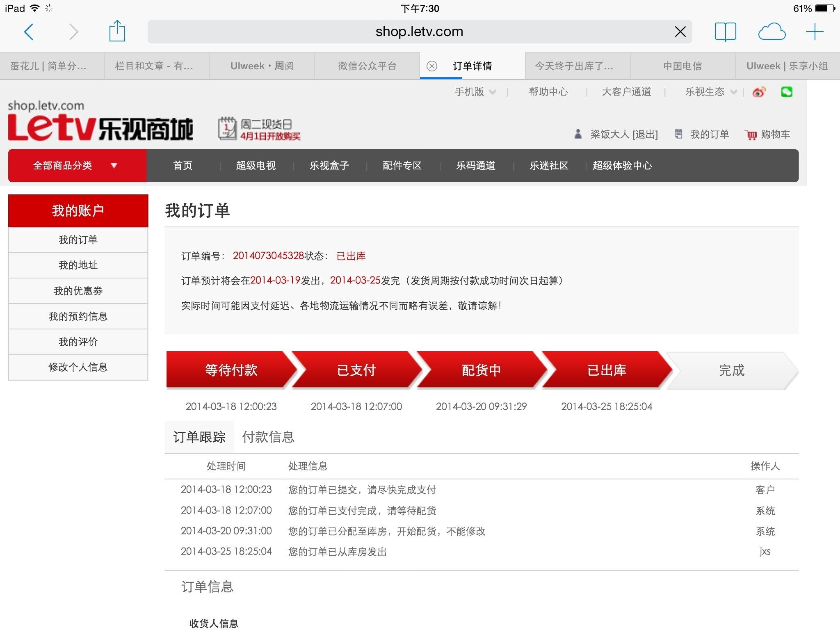840x630 pixels.
Task: Click the calendar promotion icon 周二现货日
Action: pos(227,129)
